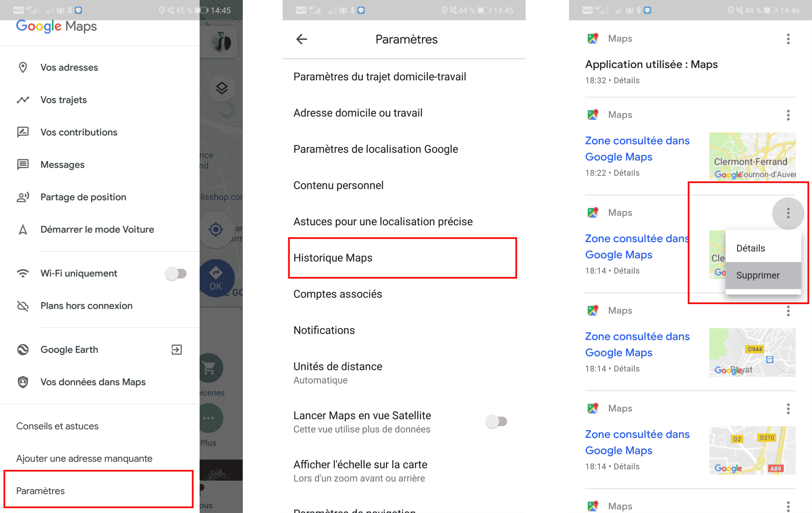Tap the back arrow in Paramètres
Image resolution: width=812 pixels, height=513 pixels.
[301, 39]
